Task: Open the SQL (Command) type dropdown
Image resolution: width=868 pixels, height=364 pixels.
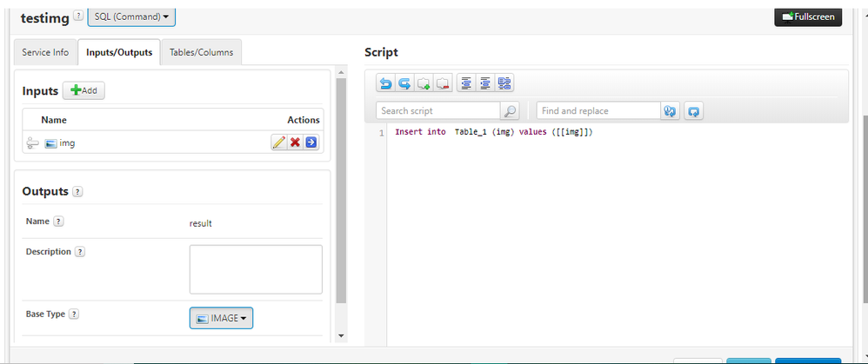Action: pos(131,17)
